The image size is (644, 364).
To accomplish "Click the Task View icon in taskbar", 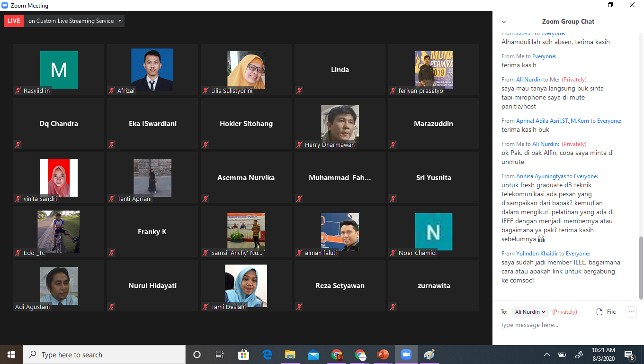I will coord(220,355).
